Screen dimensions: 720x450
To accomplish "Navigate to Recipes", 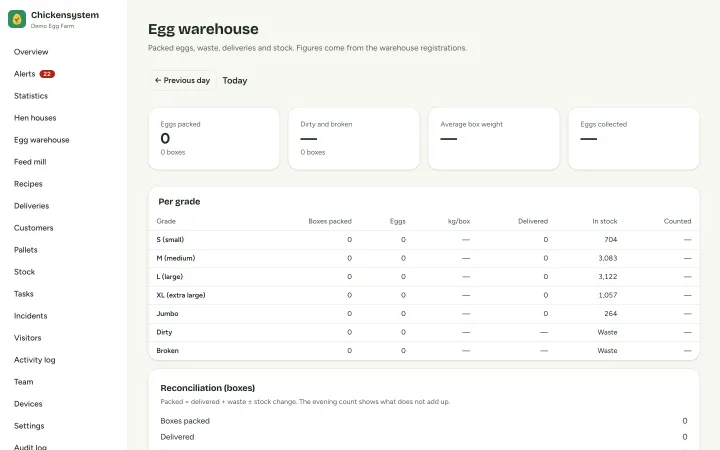I will click(x=28, y=184).
